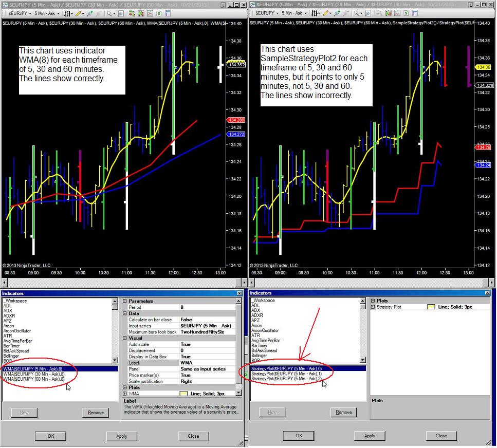Viewport: 497px width, 448px height.
Task: Click green pin icon in SampleStrategyPlot2 chart toolbar
Action: pyautogui.click(x=337, y=13)
